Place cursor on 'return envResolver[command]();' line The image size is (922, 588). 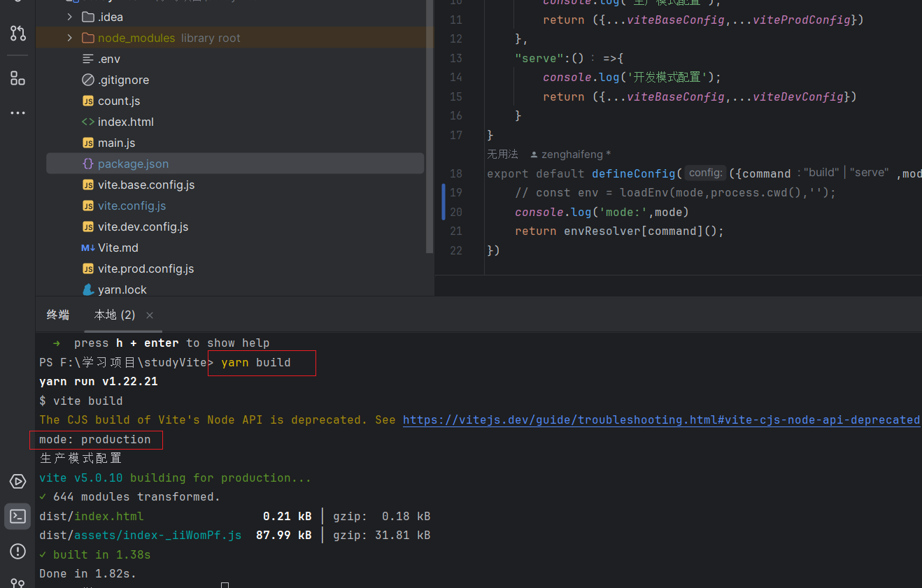click(620, 231)
